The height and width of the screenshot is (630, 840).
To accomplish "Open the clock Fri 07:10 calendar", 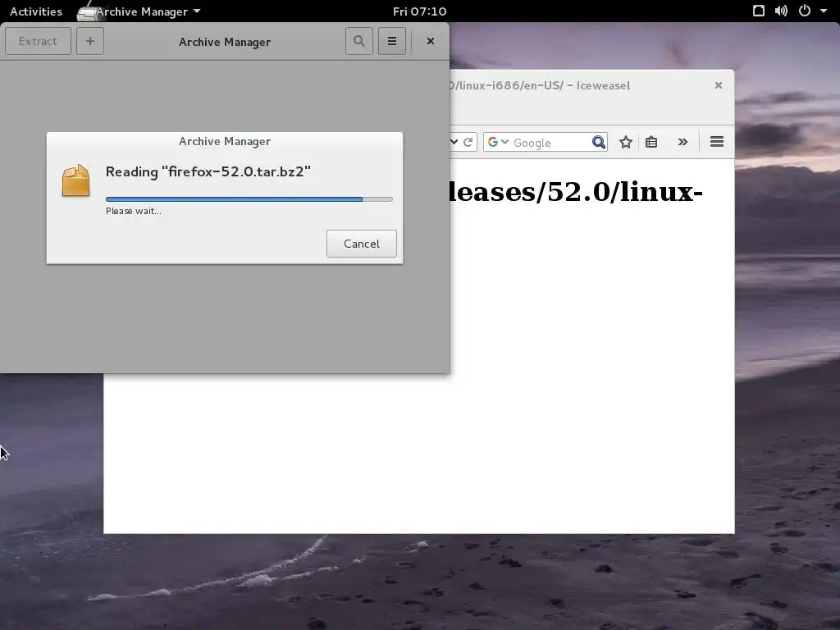I will (419, 11).
